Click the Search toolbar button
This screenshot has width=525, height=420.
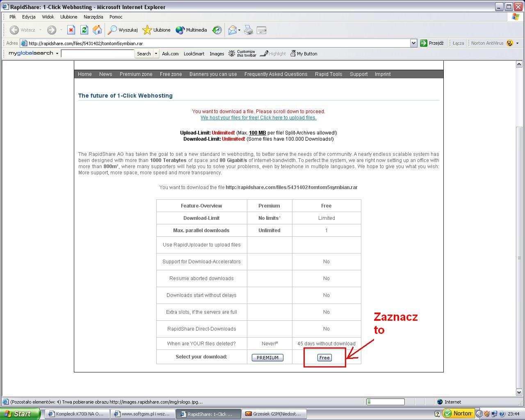click(x=144, y=54)
